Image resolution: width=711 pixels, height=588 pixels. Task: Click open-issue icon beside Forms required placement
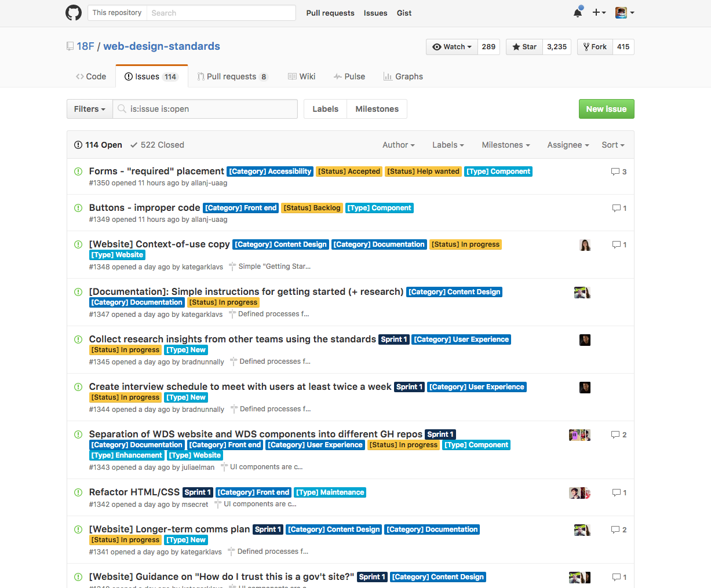pos(78,171)
